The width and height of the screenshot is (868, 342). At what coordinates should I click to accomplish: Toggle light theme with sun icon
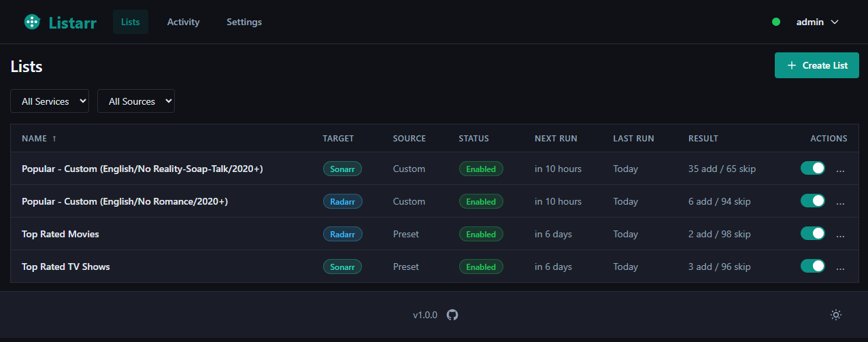pos(836,315)
